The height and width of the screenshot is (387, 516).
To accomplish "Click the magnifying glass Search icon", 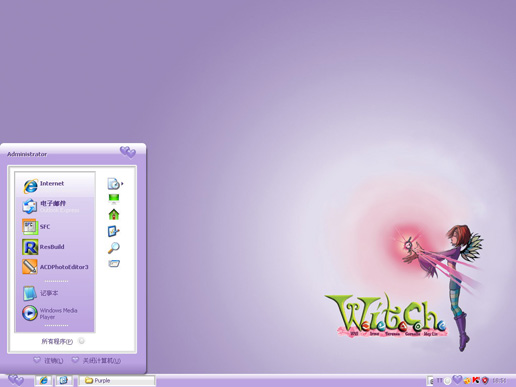I will coord(114,248).
